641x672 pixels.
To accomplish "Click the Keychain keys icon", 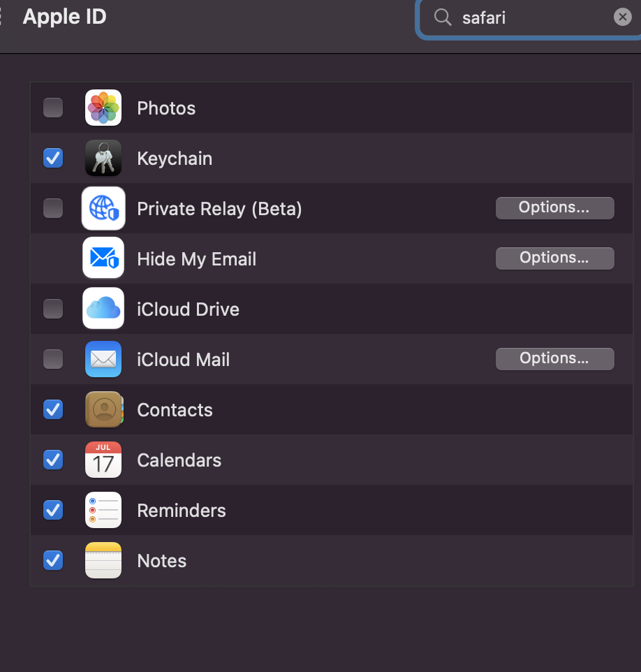I will pos(103,158).
